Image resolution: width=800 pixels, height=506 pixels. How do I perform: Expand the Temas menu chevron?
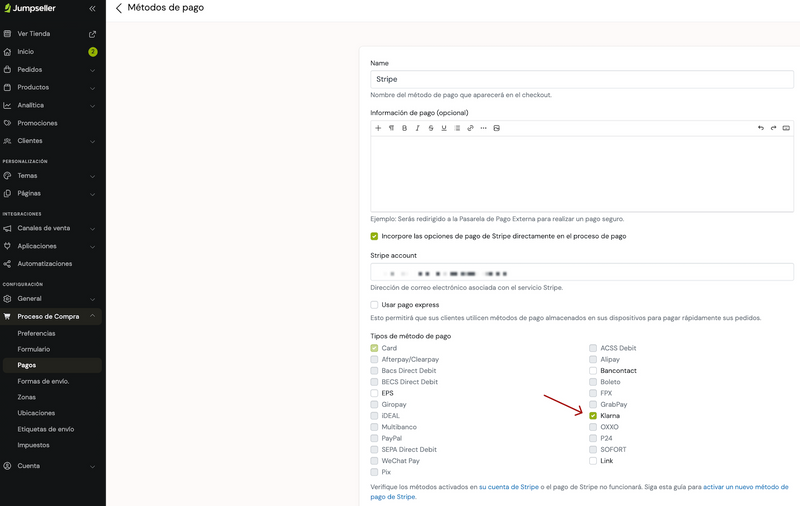tap(92, 176)
